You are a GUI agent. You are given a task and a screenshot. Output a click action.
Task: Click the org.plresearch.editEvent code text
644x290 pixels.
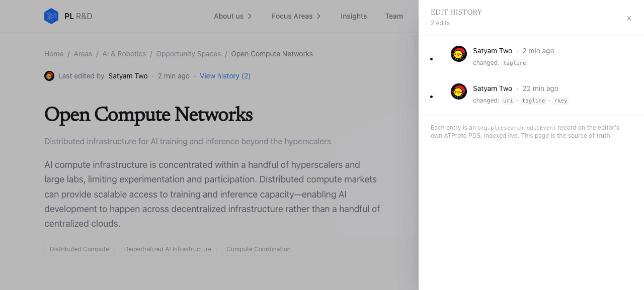pos(517,128)
